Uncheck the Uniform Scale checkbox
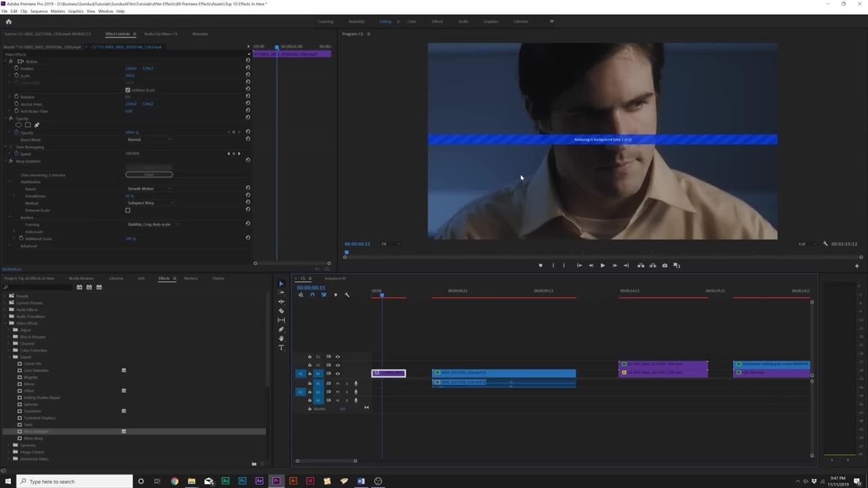 click(127, 90)
